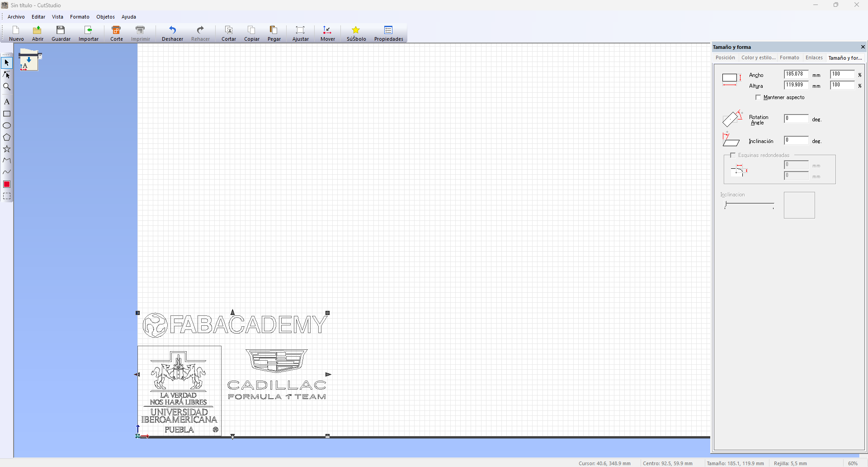The width and height of the screenshot is (868, 467).
Task: Select the polyline drawing tool
Action: point(7,160)
